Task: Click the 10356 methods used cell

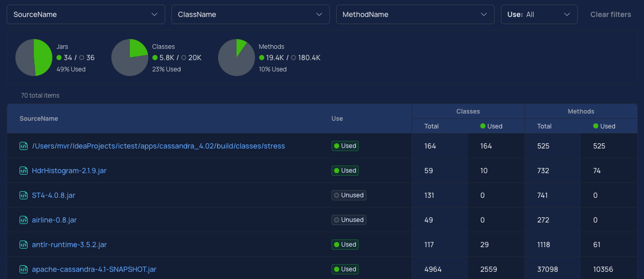Action: click(603, 269)
